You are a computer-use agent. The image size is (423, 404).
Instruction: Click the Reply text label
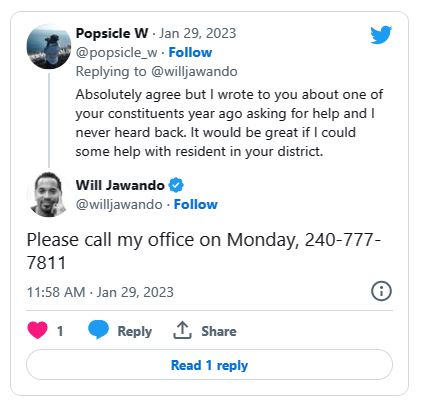coord(135,331)
